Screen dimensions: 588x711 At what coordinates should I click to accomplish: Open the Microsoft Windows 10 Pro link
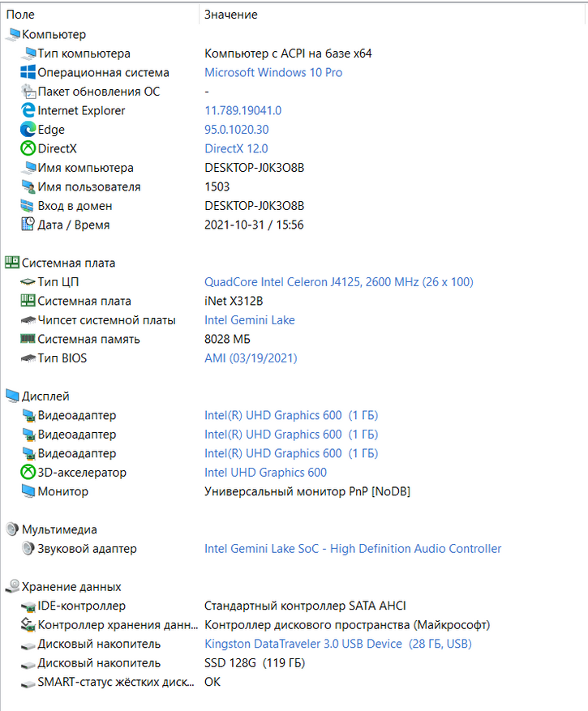(x=273, y=72)
